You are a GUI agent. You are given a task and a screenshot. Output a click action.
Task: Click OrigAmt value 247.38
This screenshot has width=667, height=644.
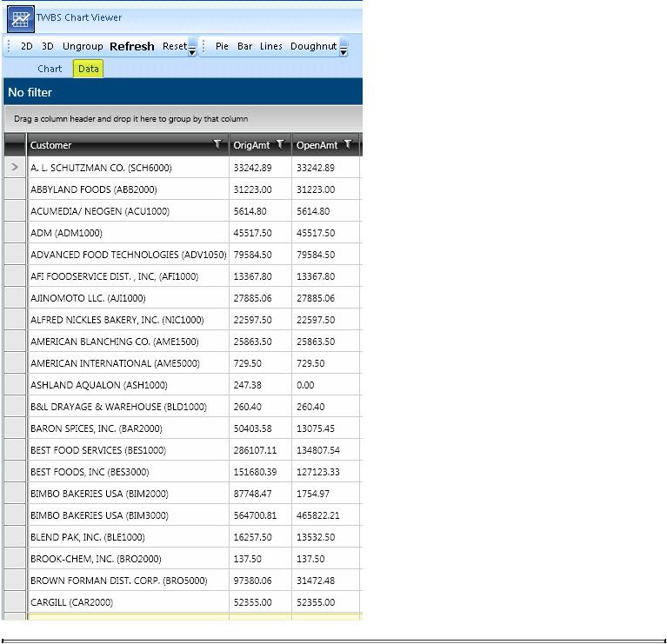pyautogui.click(x=247, y=385)
